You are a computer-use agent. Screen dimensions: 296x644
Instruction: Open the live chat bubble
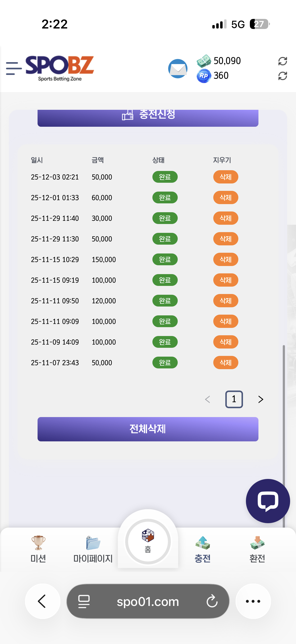point(268,501)
